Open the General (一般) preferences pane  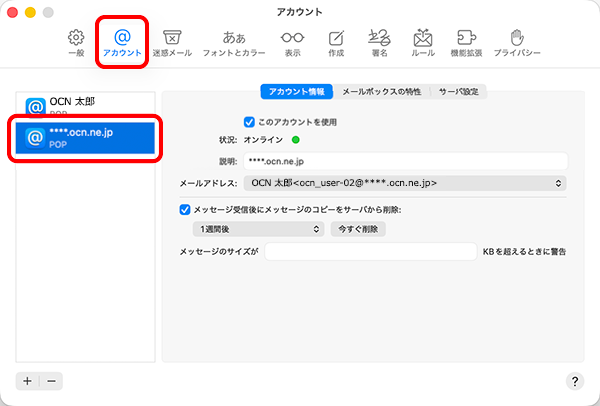click(x=75, y=41)
